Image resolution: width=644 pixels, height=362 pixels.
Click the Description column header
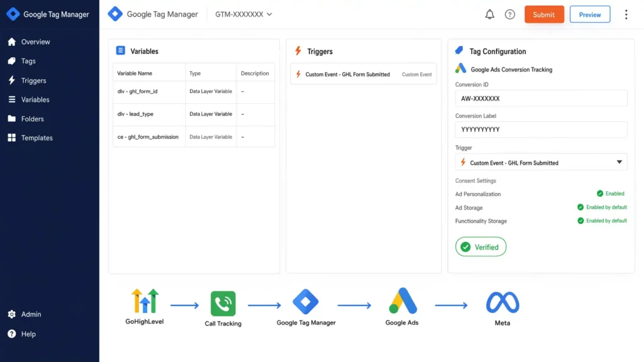click(255, 73)
